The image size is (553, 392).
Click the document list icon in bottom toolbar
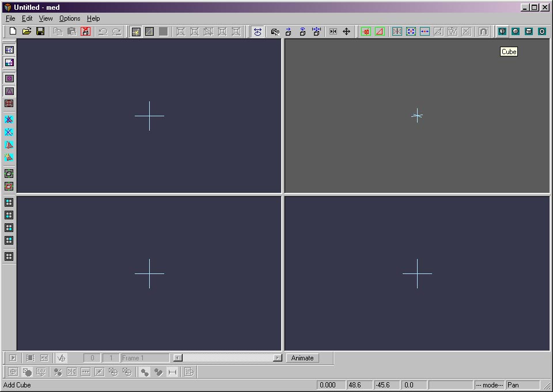pyautogui.click(x=189, y=372)
